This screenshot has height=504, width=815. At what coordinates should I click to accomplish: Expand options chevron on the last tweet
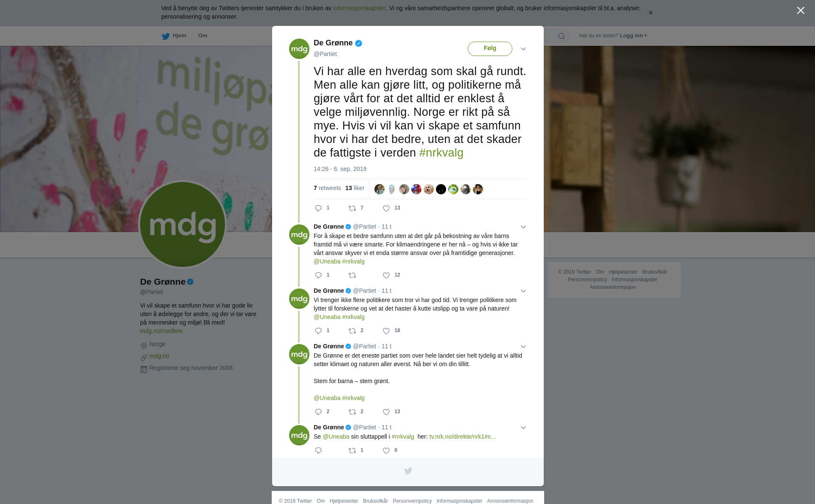523,428
